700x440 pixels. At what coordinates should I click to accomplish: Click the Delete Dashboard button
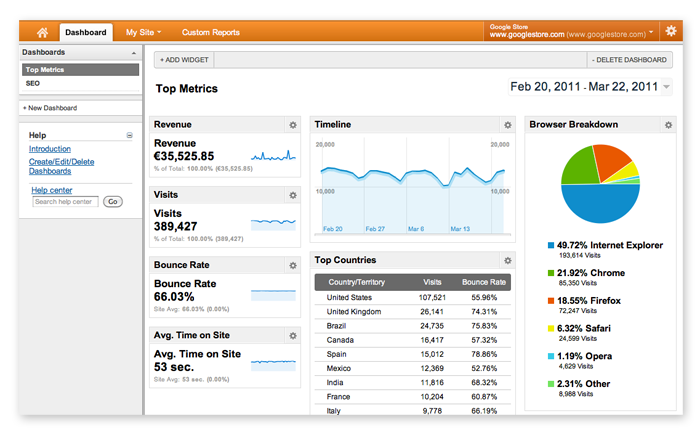pyautogui.click(x=629, y=60)
